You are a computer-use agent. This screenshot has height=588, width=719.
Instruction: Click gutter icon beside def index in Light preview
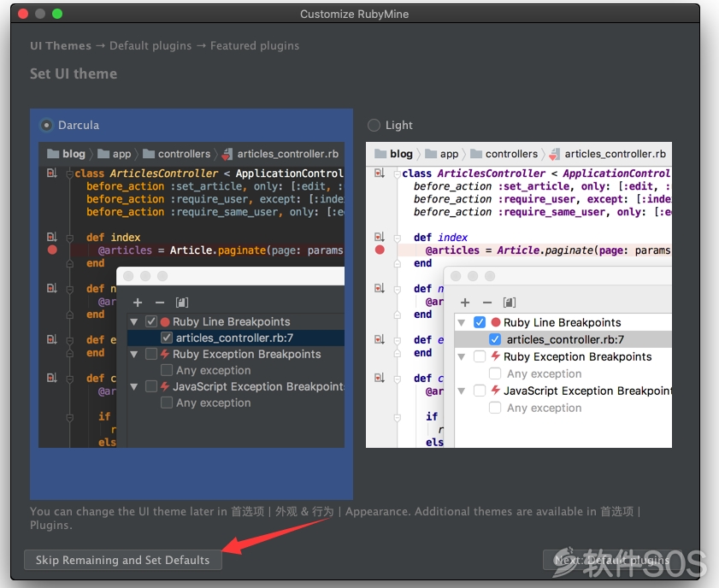380,237
